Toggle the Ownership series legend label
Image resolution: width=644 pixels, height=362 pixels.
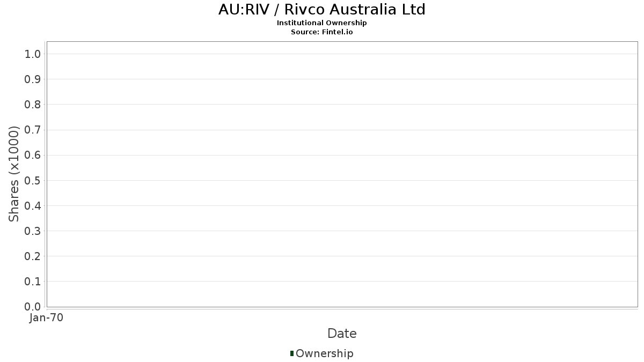click(324, 353)
